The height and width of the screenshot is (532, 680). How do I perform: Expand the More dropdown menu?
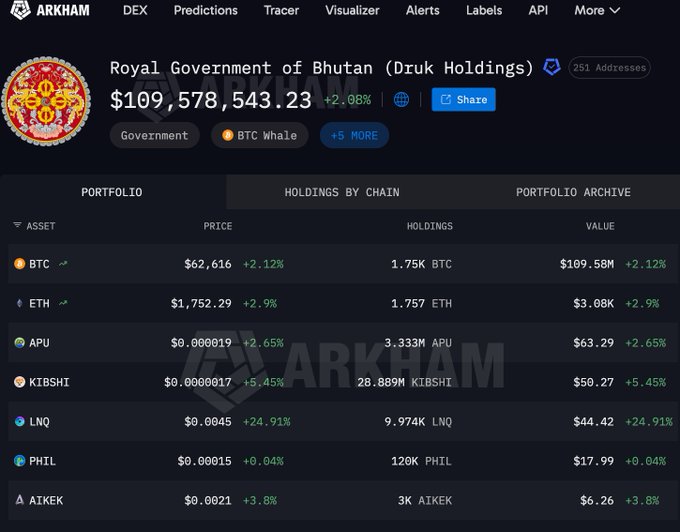[597, 10]
